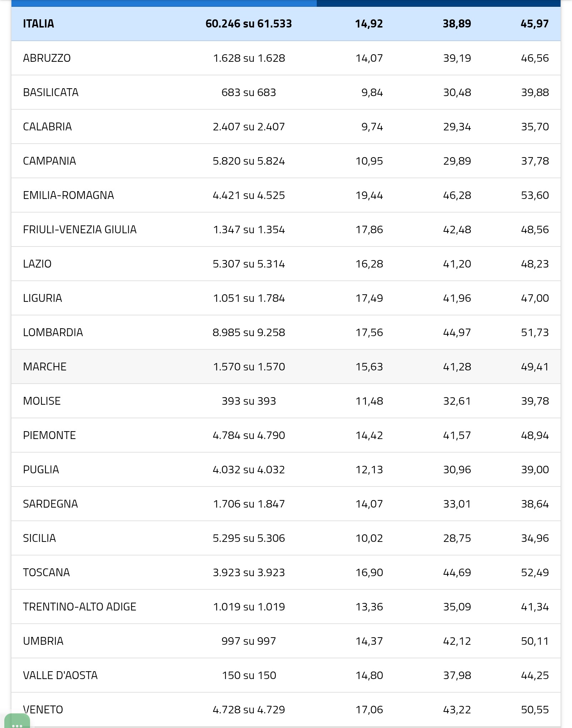Tap the green three-dots floating button

click(17, 722)
